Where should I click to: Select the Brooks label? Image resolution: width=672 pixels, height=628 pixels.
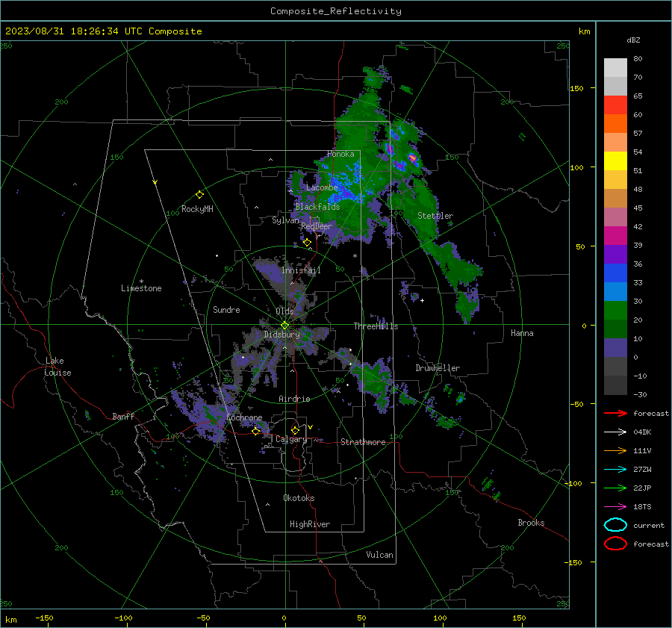point(531,523)
